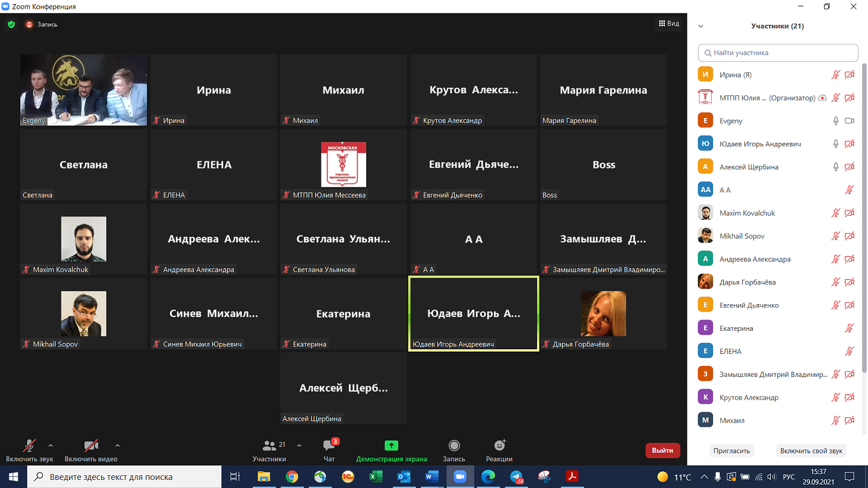Open Telegram from the taskbar
Image resolution: width=868 pixels, height=488 pixels.
click(516, 477)
